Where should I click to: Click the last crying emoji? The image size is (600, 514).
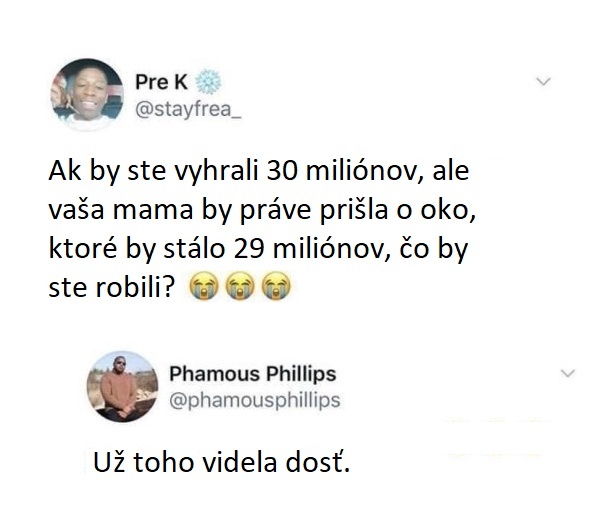tap(276, 286)
